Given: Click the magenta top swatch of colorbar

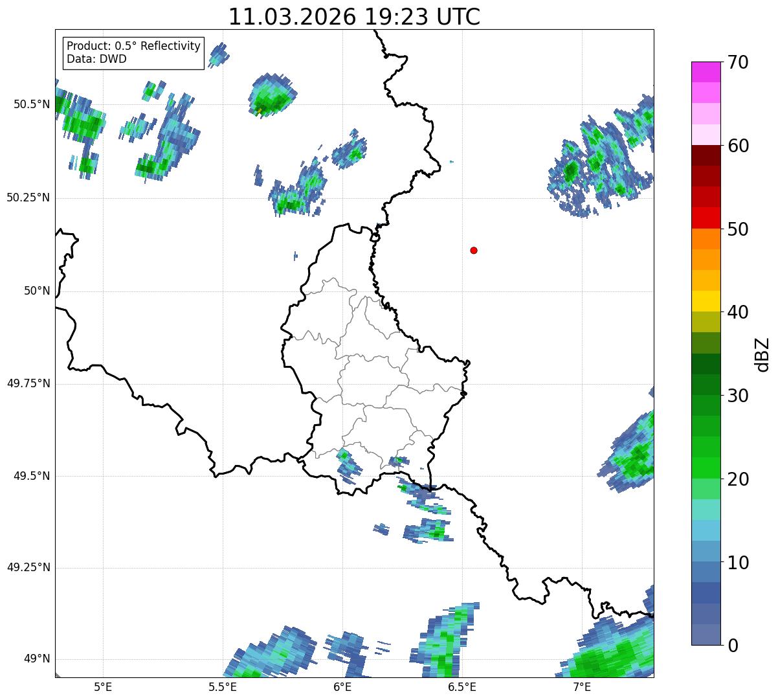Looking at the screenshot, I should pyautogui.click(x=706, y=72).
